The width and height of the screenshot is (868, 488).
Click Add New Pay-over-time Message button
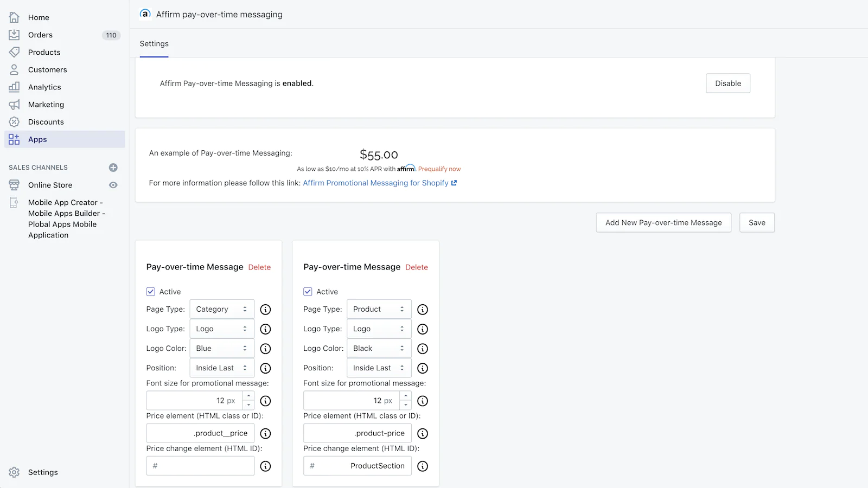coord(663,222)
